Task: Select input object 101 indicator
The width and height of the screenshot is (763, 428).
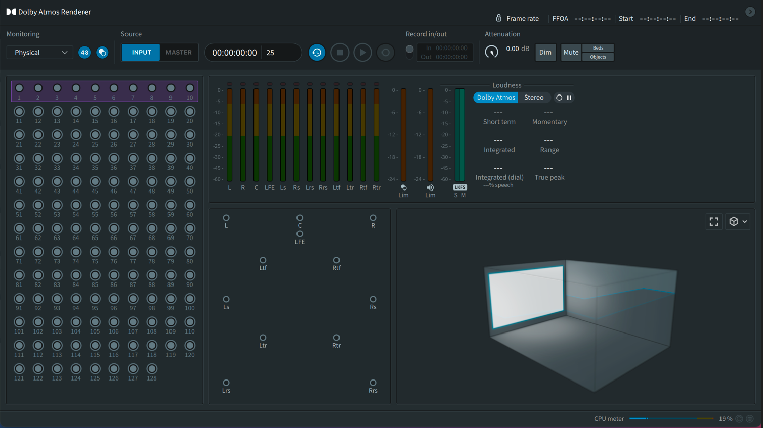Action: tap(19, 322)
